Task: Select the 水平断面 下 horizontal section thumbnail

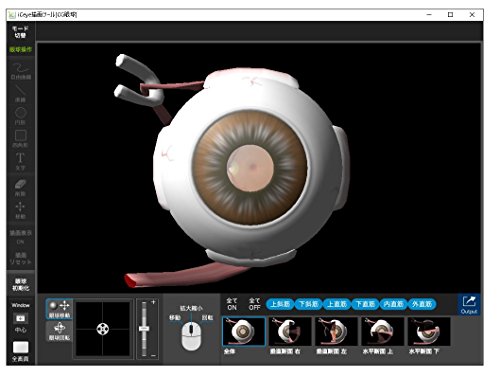Action: [x=429, y=331]
